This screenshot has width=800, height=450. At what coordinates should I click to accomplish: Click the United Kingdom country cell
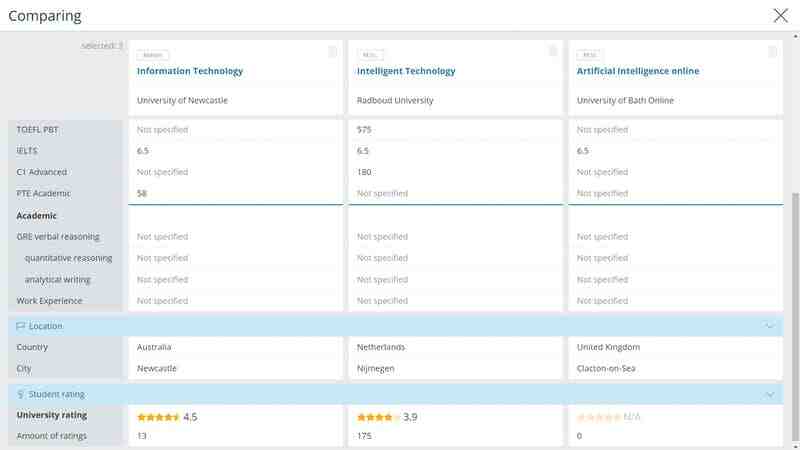[608, 347]
